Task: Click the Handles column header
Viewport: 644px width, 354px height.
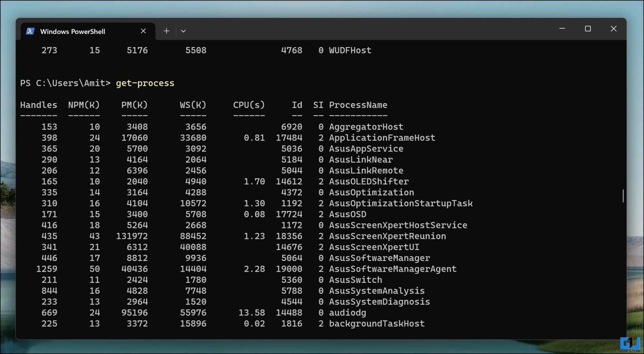Action: tap(39, 105)
